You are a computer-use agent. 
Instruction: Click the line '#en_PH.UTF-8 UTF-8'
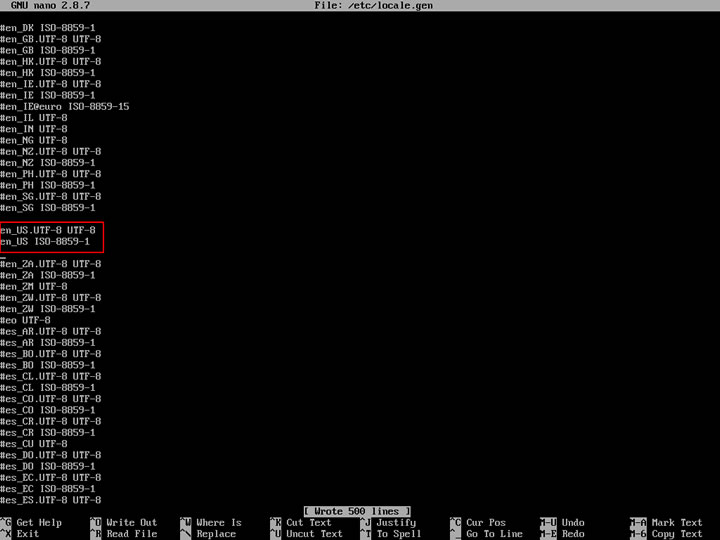point(51,174)
